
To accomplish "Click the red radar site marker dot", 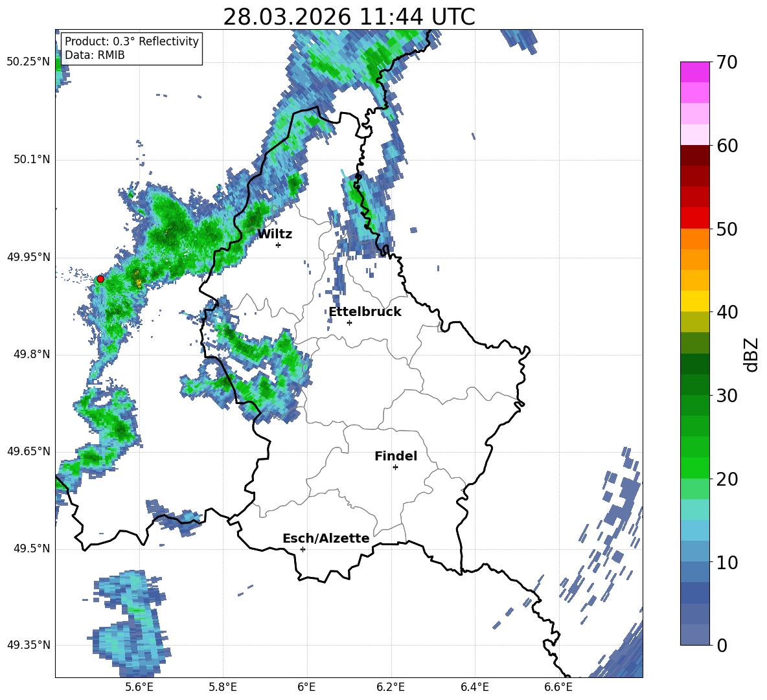I will pos(100,279).
